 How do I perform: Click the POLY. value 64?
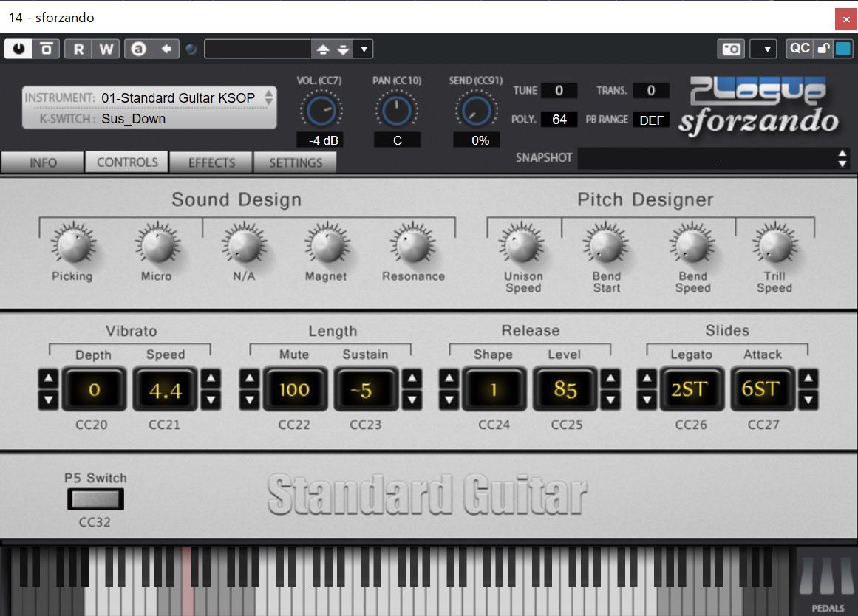(x=559, y=119)
